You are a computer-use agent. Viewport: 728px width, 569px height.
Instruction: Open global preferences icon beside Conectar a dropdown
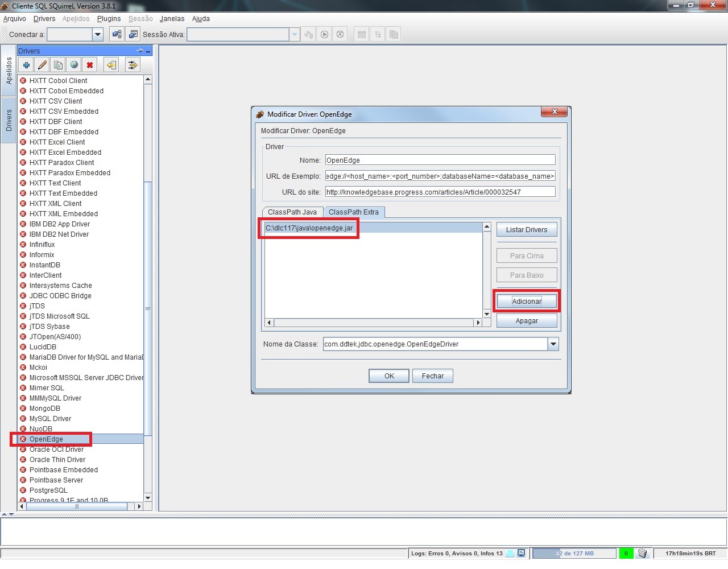point(117,34)
